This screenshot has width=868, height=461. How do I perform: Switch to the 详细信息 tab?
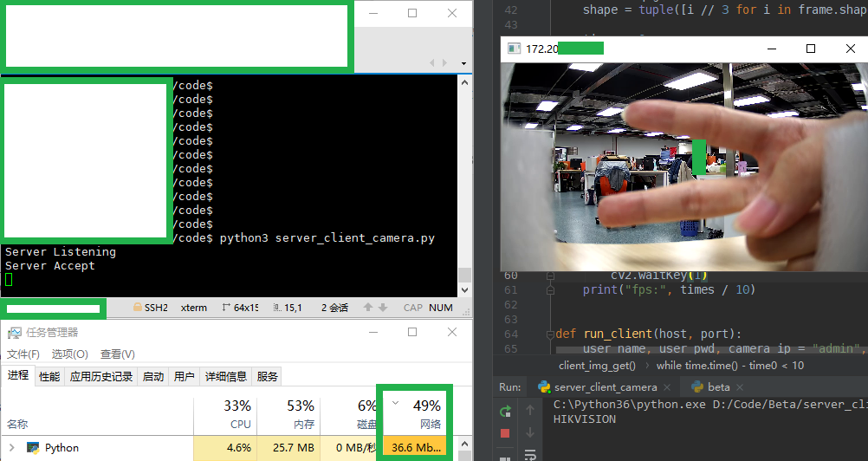(x=226, y=377)
